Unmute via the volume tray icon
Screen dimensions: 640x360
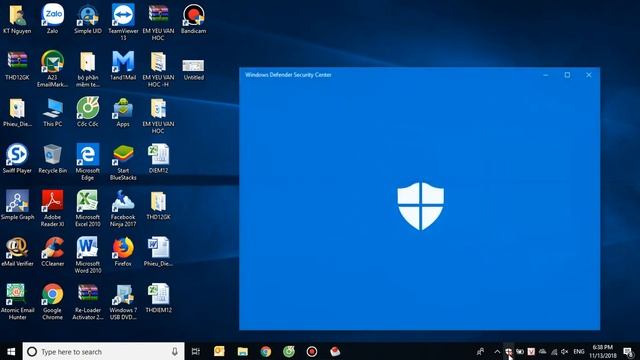pyautogui.click(x=565, y=351)
